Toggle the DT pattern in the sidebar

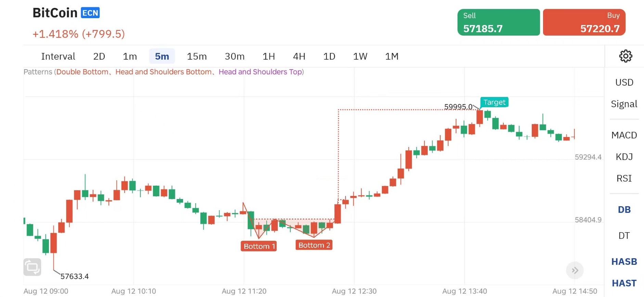pyautogui.click(x=624, y=235)
